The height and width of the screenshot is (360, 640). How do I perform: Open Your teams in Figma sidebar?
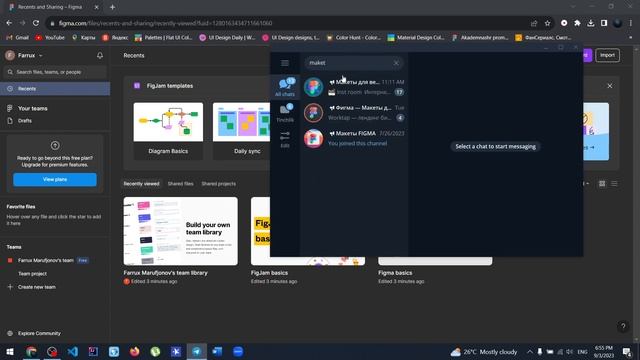tap(33, 109)
